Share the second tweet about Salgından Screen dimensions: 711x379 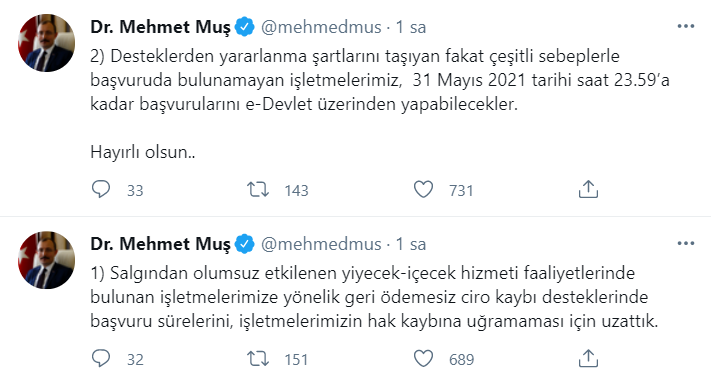[588, 359]
